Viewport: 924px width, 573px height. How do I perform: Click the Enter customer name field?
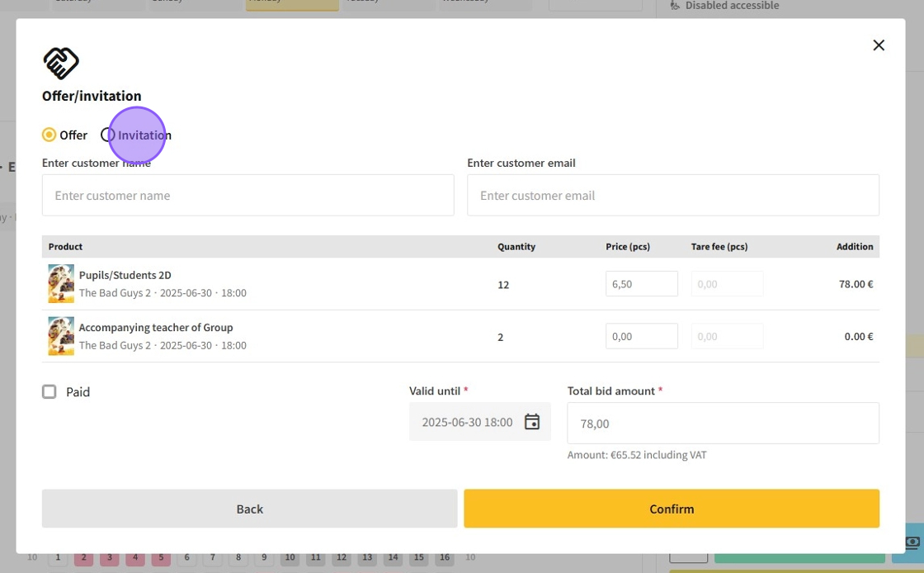(x=247, y=196)
